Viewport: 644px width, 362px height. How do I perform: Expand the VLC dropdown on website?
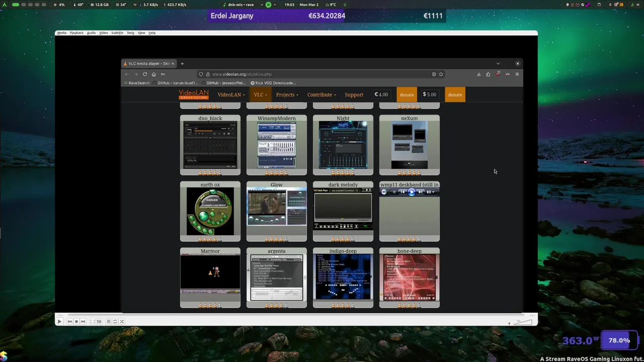260,95
